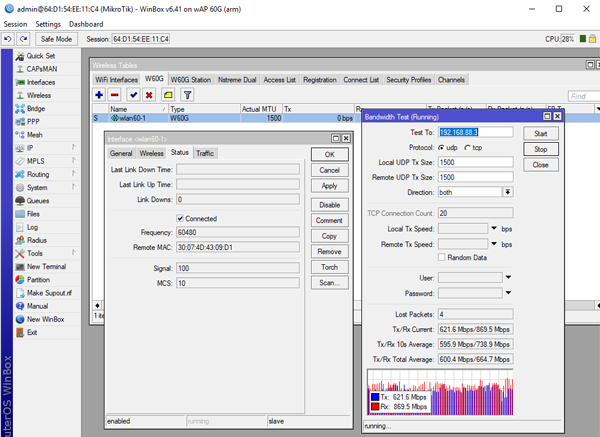Switch to the General tab in Interface window

[x=121, y=153]
